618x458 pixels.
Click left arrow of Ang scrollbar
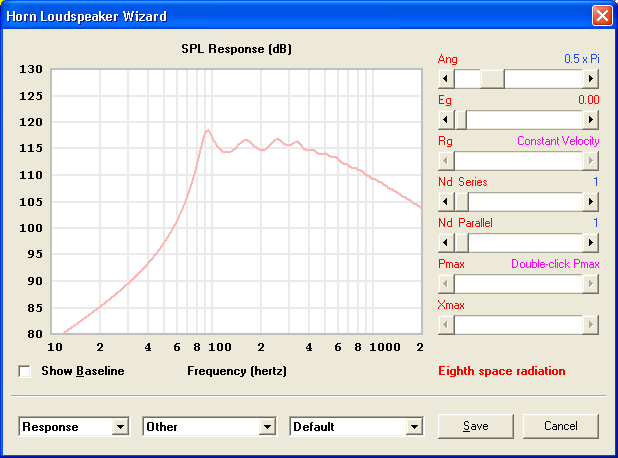coord(446,79)
